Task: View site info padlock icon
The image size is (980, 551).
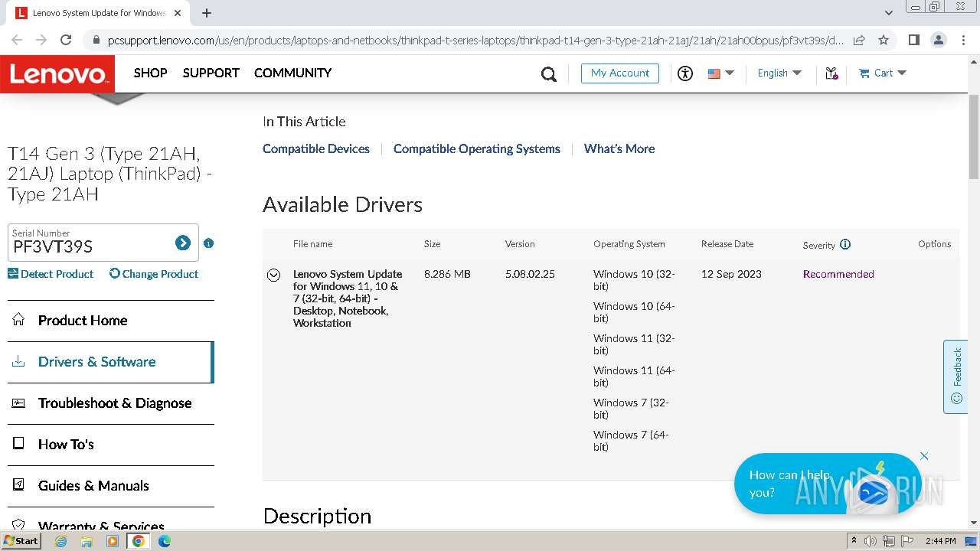Action: coord(95,40)
